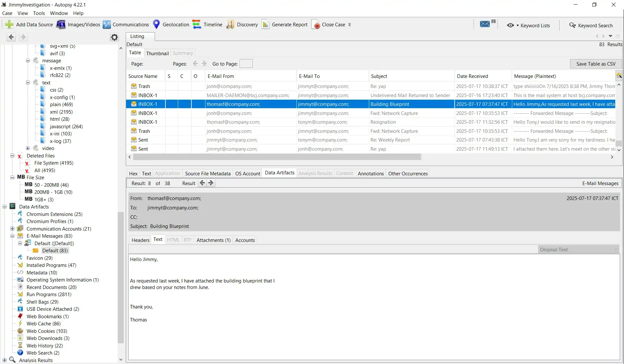Click the Go to Page input field
This screenshot has height=364, width=624.
tap(246, 64)
